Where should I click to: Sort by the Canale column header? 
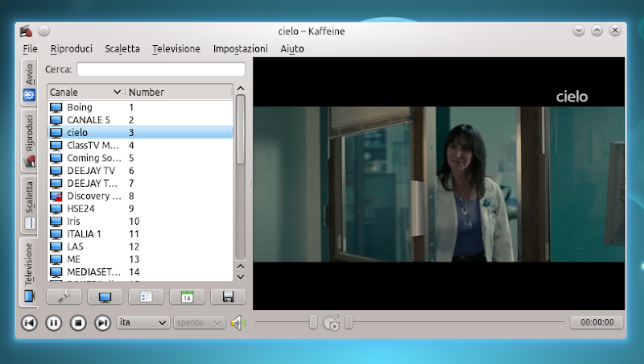click(85, 92)
